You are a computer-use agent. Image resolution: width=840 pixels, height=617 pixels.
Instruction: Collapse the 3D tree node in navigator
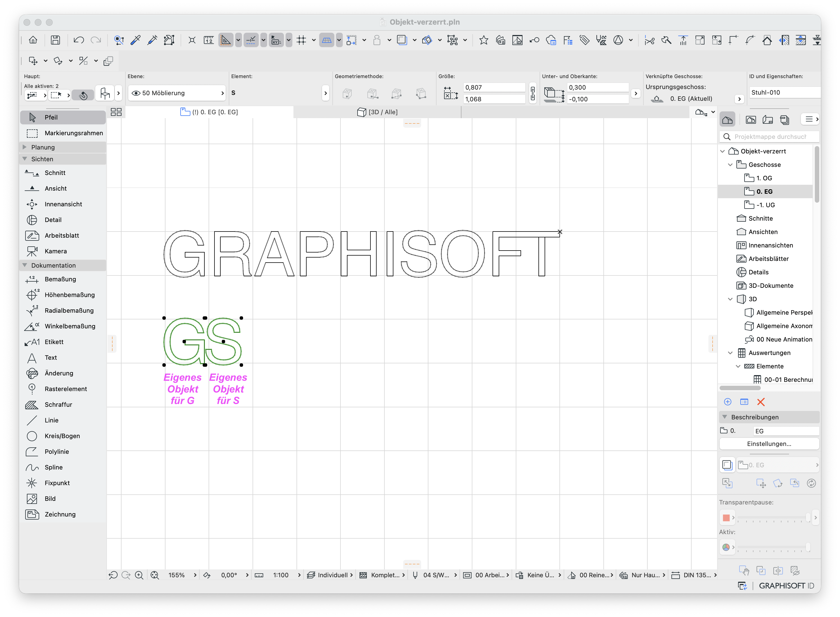click(x=730, y=299)
